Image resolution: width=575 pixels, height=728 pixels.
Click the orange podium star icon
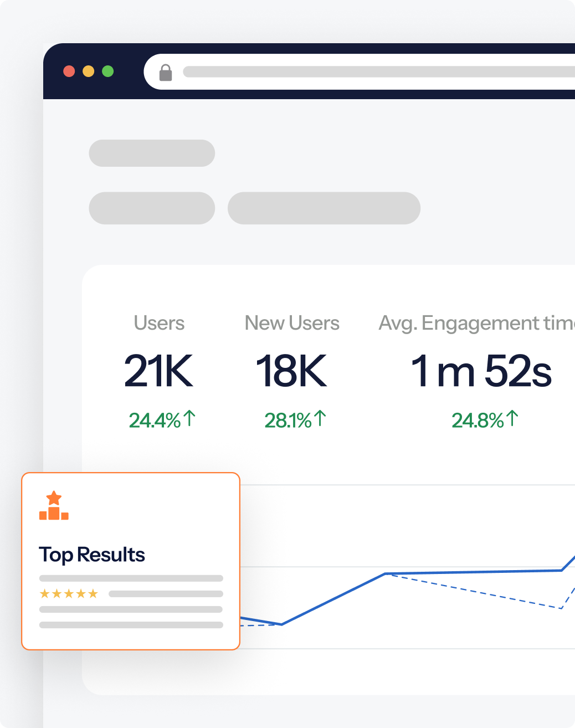coord(54,505)
